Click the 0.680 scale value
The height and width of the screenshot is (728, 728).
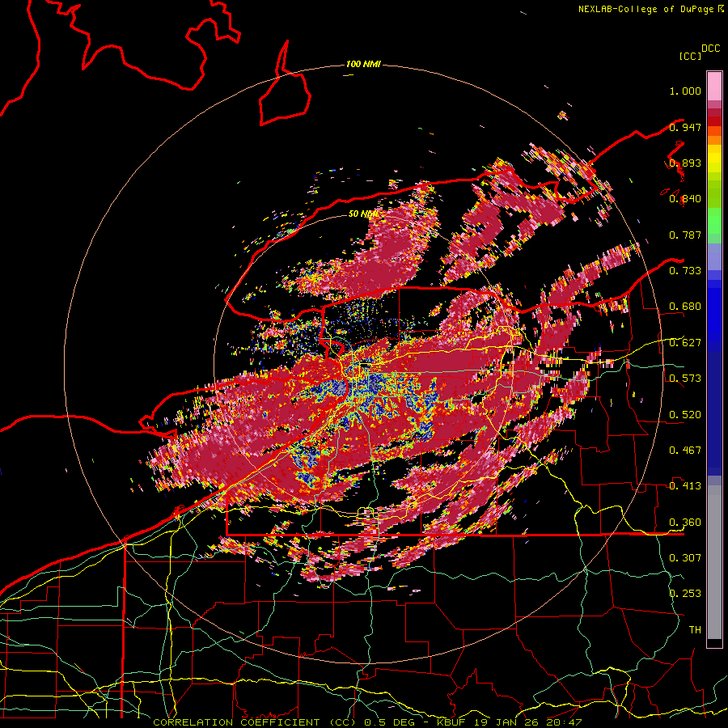point(685,307)
